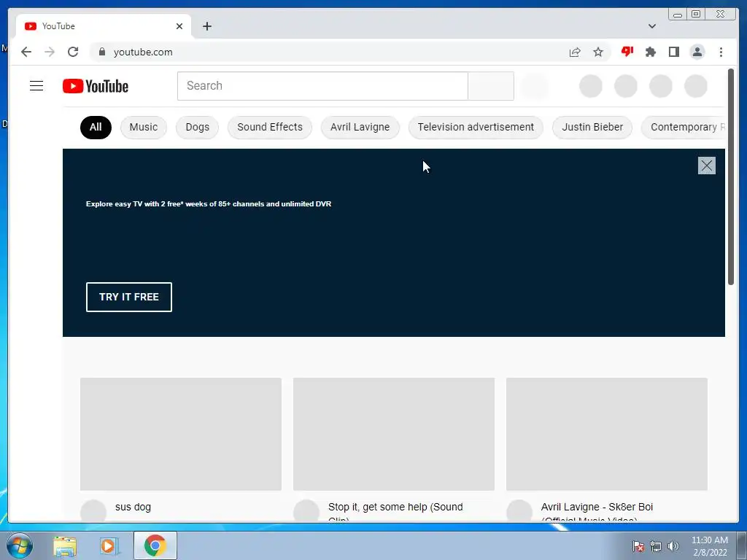This screenshot has width=747, height=560.
Task: Open the Chrome three-dot menu
Action: (x=721, y=52)
